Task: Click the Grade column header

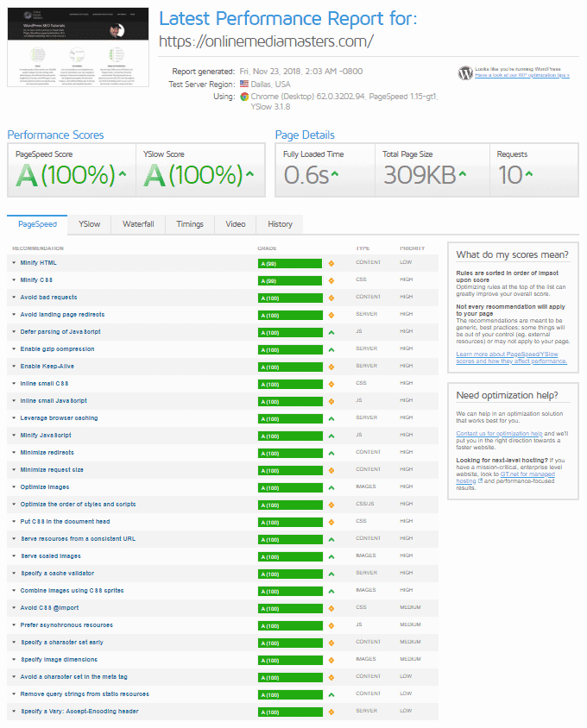Action: (267, 248)
